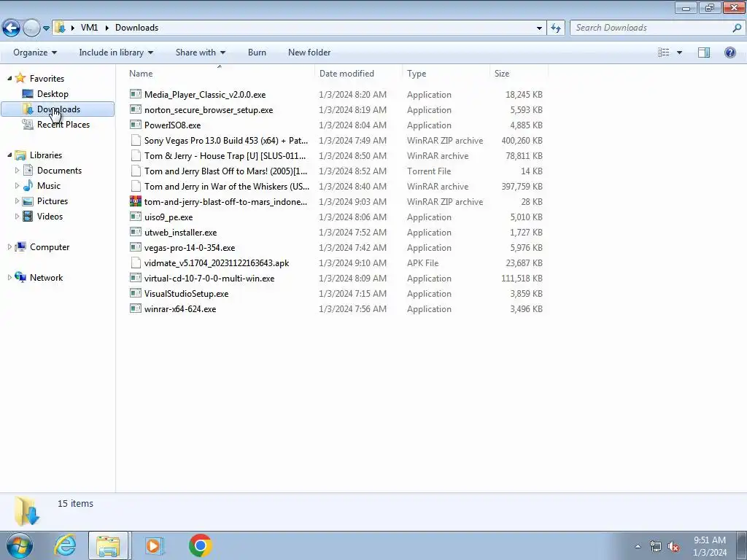Screen dimensions: 747x560
Task: Select the virtual-cd-10-7-0-0-multi-win.exe file icon
Action: pos(136,278)
